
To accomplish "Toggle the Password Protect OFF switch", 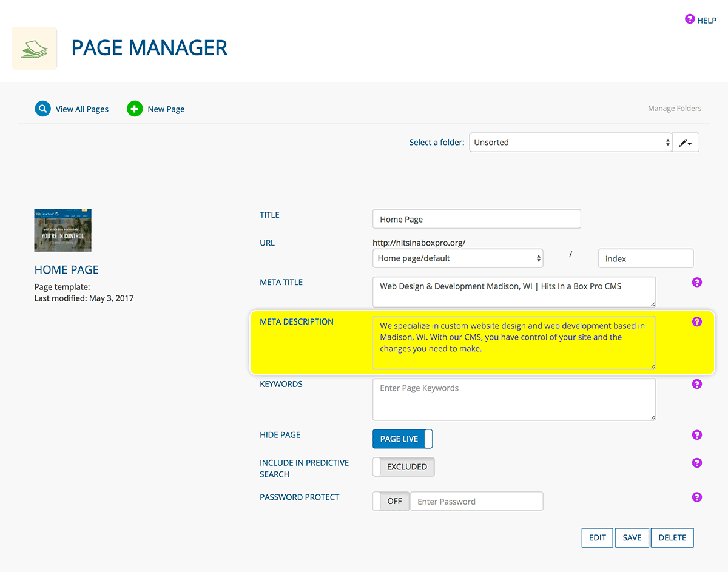I will coord(391,501).
